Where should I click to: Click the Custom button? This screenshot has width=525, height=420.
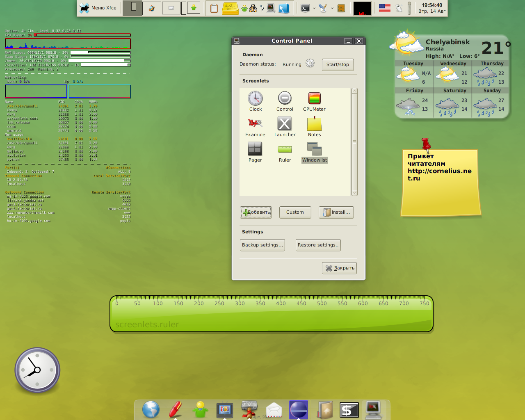(295, 212)
